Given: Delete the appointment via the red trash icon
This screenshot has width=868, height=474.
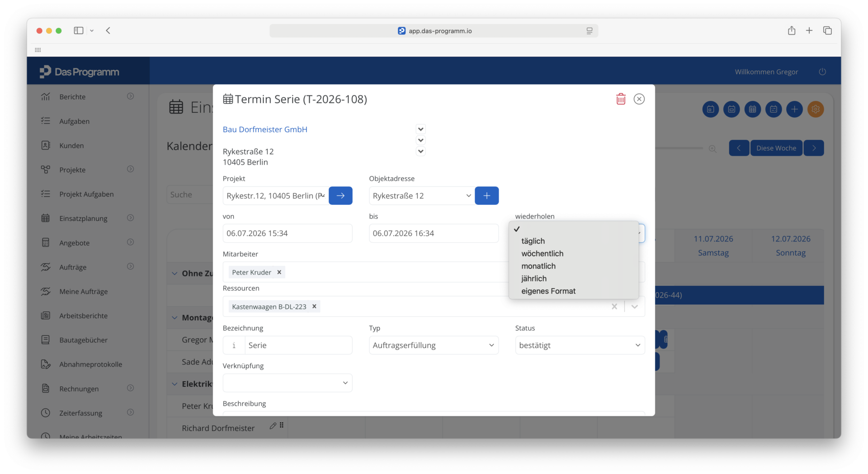Looking at the screenshot, I should [621, 99].
